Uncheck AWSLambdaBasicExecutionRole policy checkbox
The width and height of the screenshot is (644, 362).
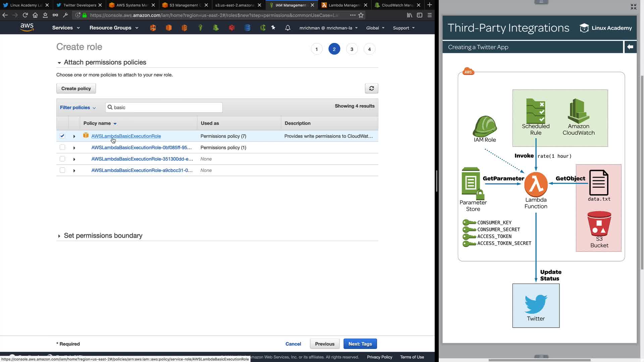click(x=62, y=136)
